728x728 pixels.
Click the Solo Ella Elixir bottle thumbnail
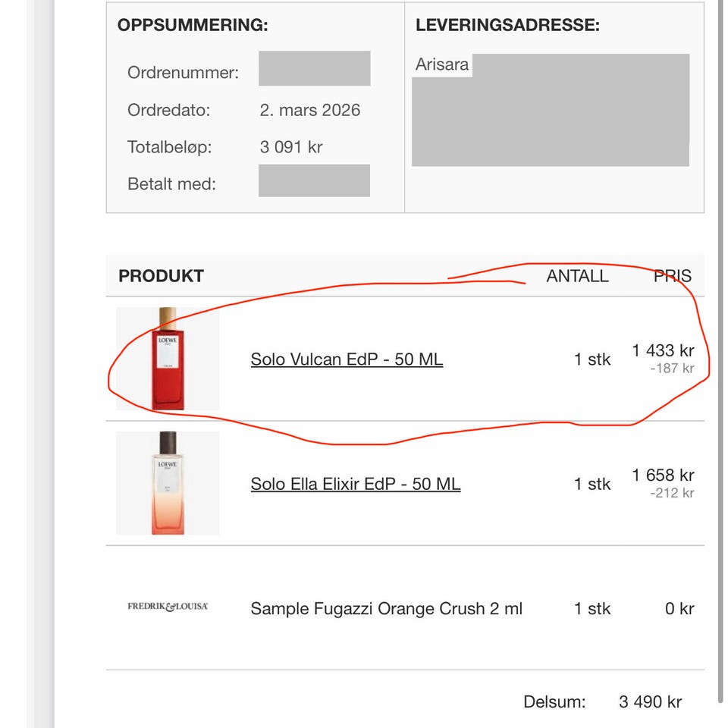tap(168, 483)
